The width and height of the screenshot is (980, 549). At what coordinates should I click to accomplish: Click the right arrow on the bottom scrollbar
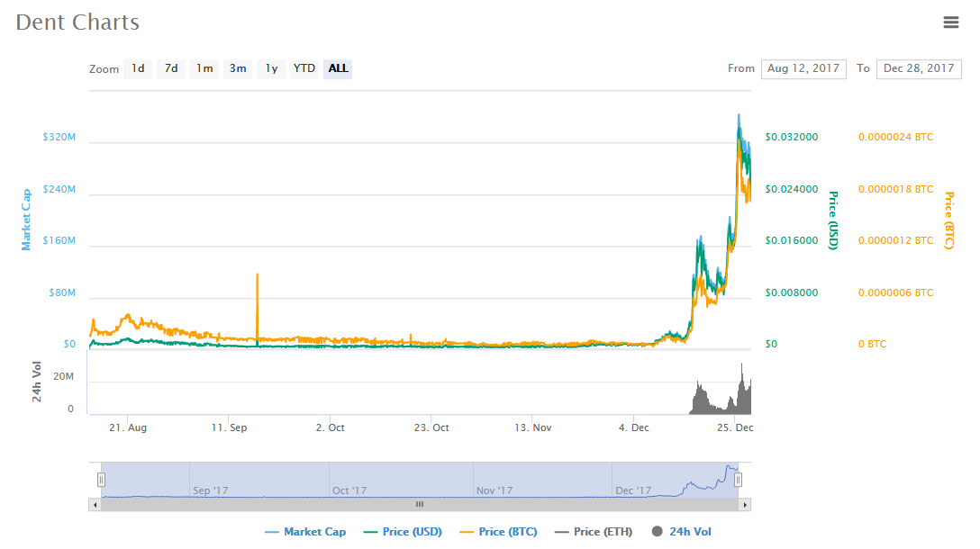point(746,505)
